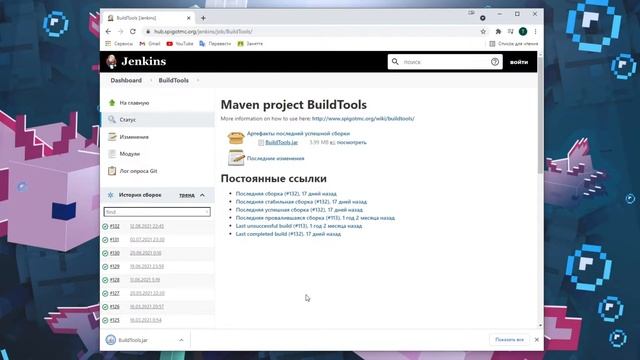Viewport: 640px width, 360px height.
Task: Select Статус in the sidebar
Action: 128,120
